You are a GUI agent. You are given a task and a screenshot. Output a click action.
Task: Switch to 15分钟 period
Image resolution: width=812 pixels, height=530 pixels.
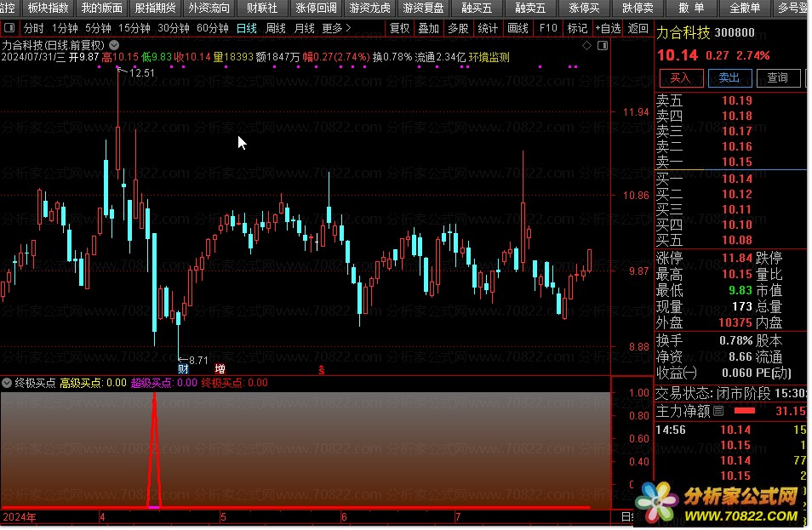(134, 28)
